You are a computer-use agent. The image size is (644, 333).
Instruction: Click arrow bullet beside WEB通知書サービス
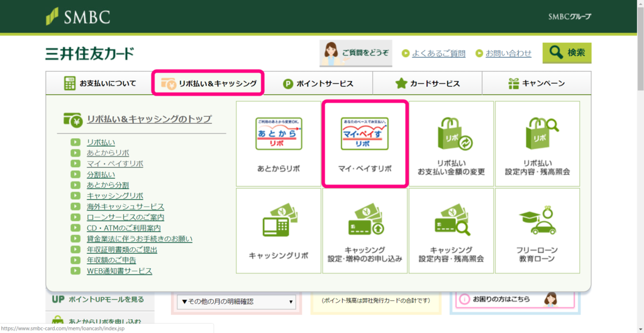tap(75, 271)
